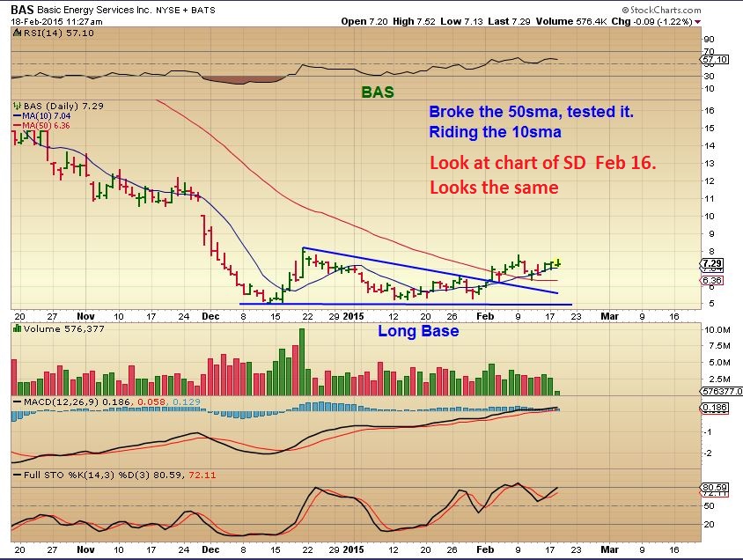Open the red dropdown arrow beside Chg

coord(697,22)
